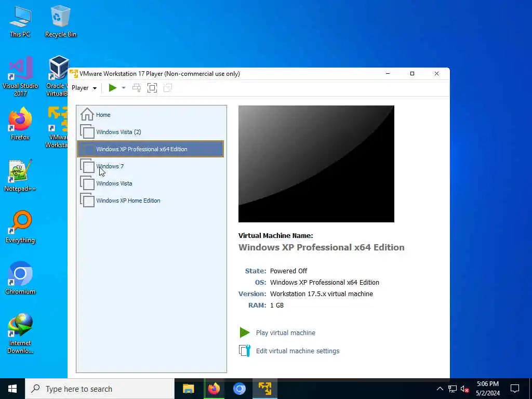Select the Windows Vista virtual machine

(x=150, y=183)
